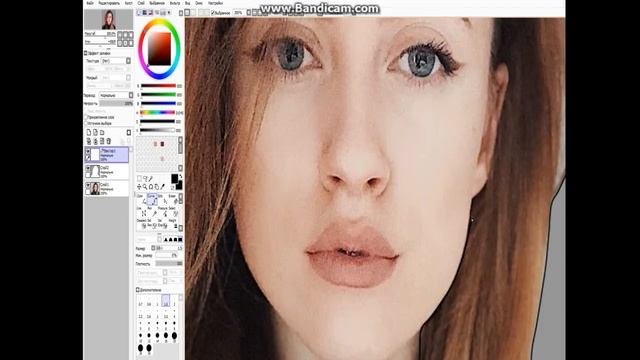
Task: Click the navigator preview thumbnail
Action: click(109, 20)
